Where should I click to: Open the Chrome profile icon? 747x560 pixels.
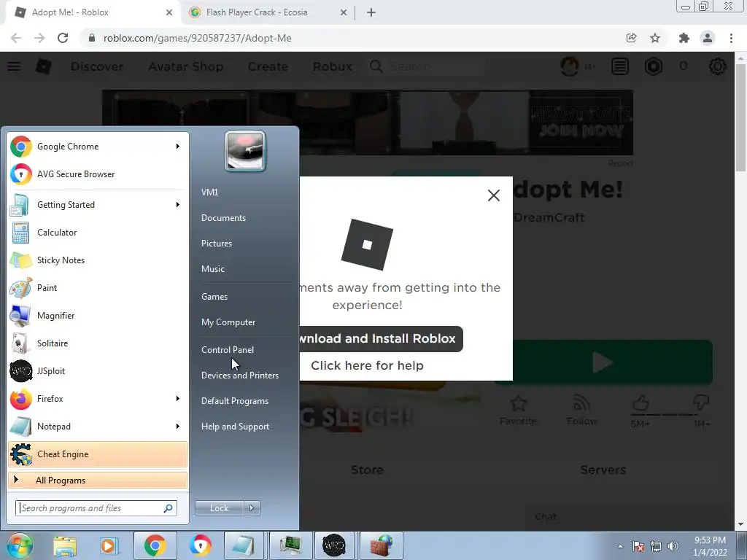point(708,38)
